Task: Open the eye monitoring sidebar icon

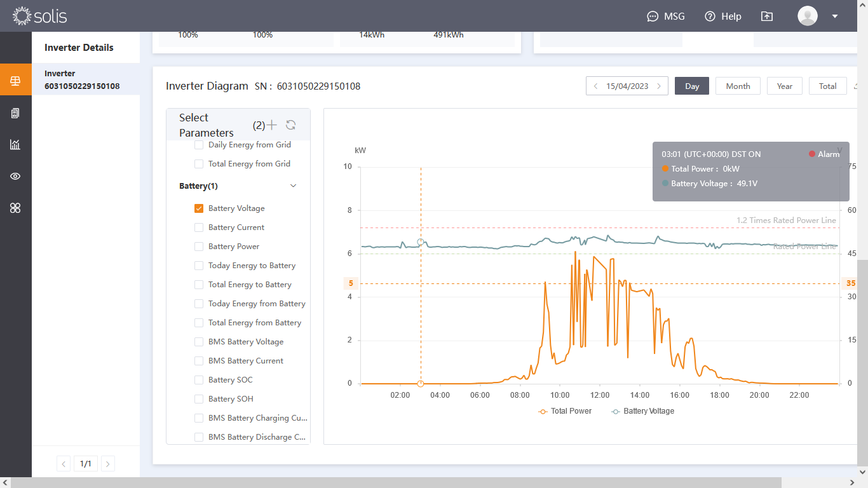Action: [16, 177]
